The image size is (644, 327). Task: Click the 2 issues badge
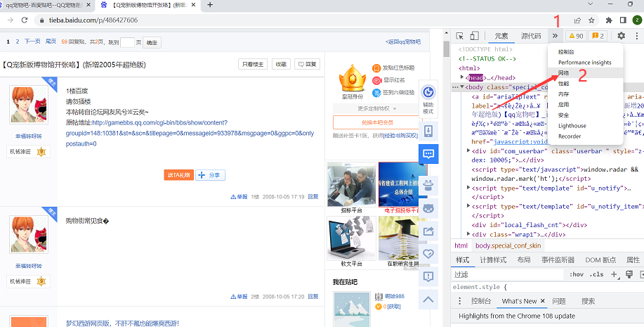point(598,36)
